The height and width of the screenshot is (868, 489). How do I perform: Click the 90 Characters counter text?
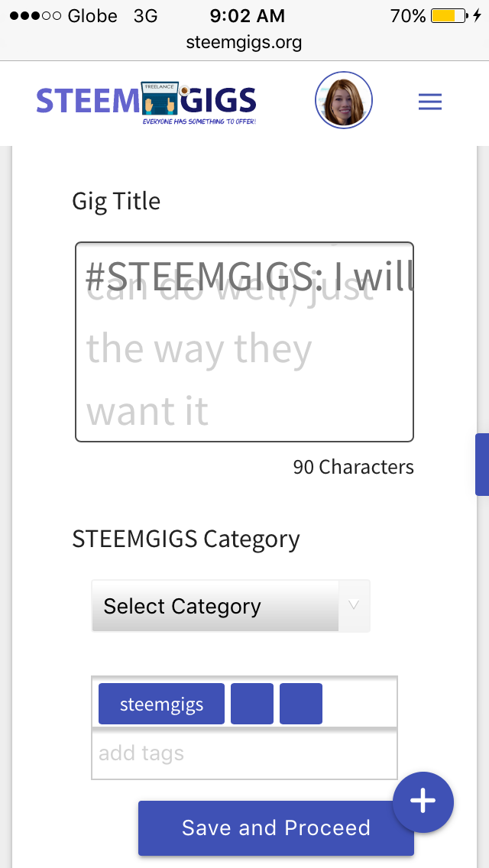[x=353, y=466]
